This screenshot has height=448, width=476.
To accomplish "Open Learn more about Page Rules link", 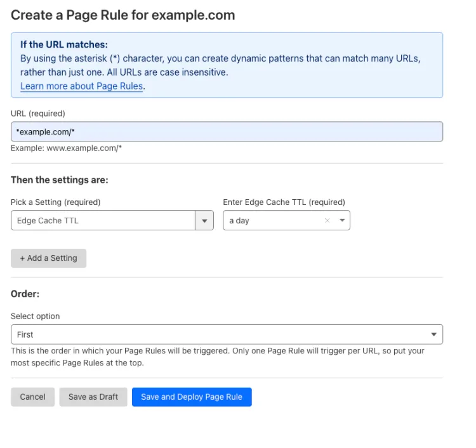I will (x=82, y=86).
